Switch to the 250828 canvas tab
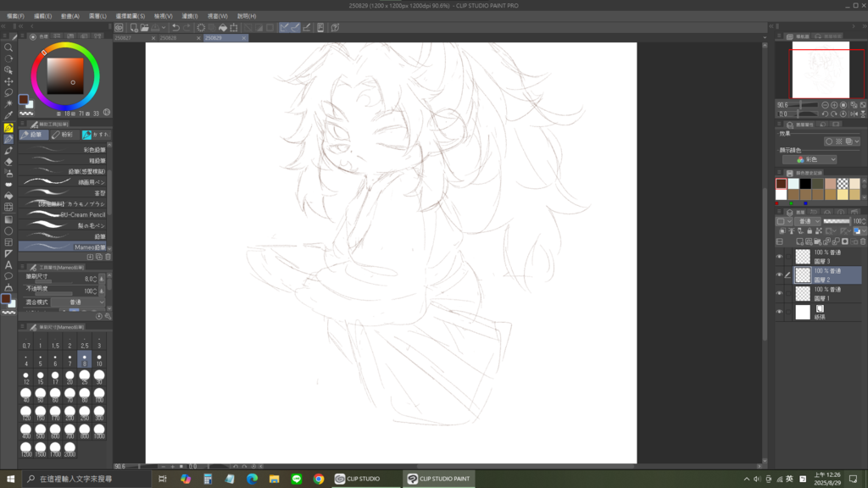The width and height of the screenshot is (868, 488). click(168, 38)
